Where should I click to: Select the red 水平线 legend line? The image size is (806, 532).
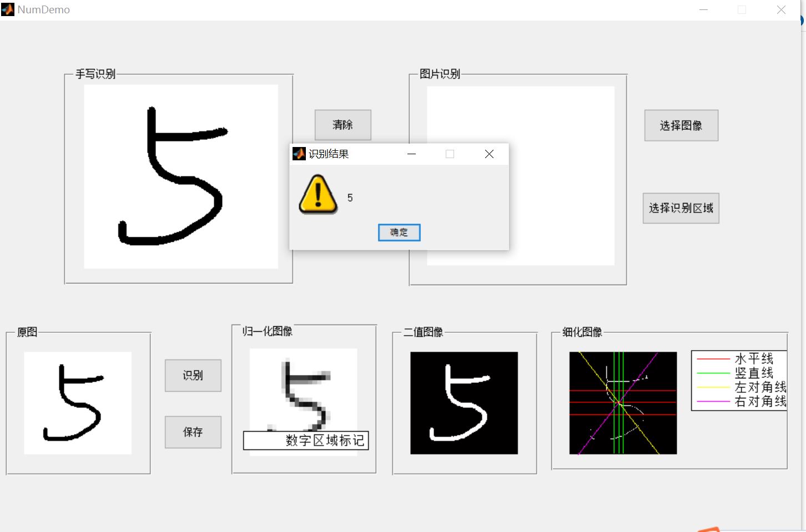[x=713, y=359]
